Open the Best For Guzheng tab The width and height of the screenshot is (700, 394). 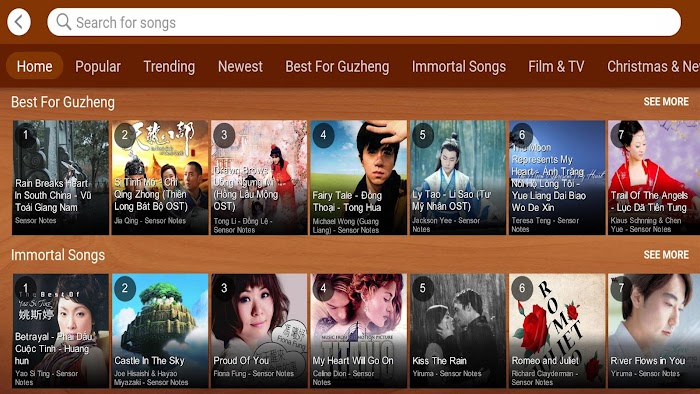click(337, 66)
